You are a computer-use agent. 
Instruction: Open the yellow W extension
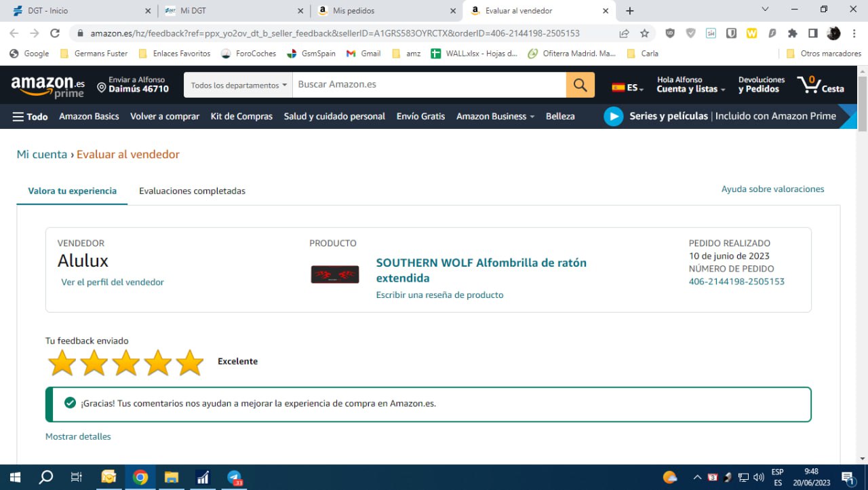pos(751,33)
